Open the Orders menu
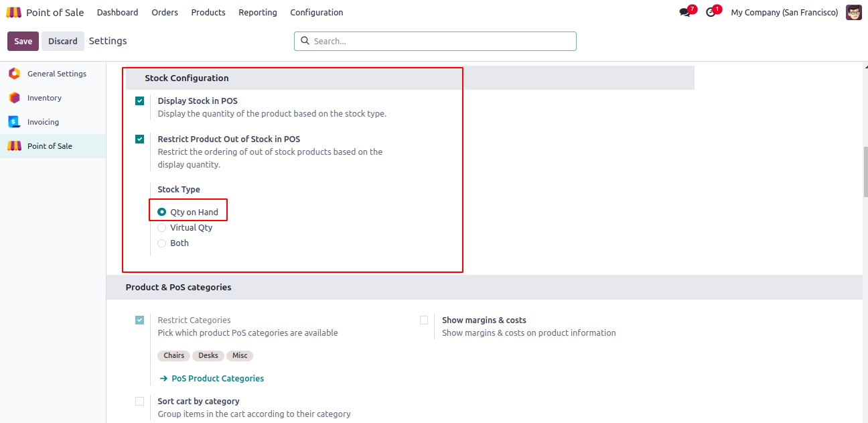The height and width of the screenshot is (423, 868). click(165, 13)
